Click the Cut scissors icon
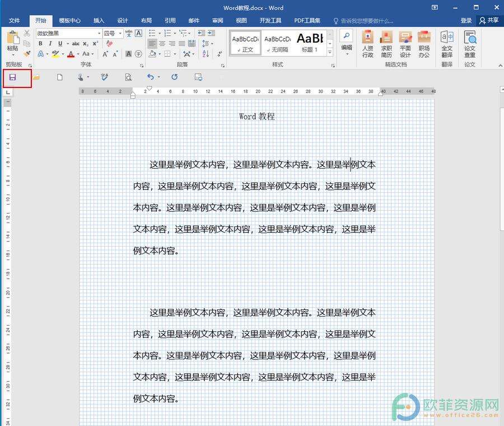The image size is (504, 426). pos(27,33)
